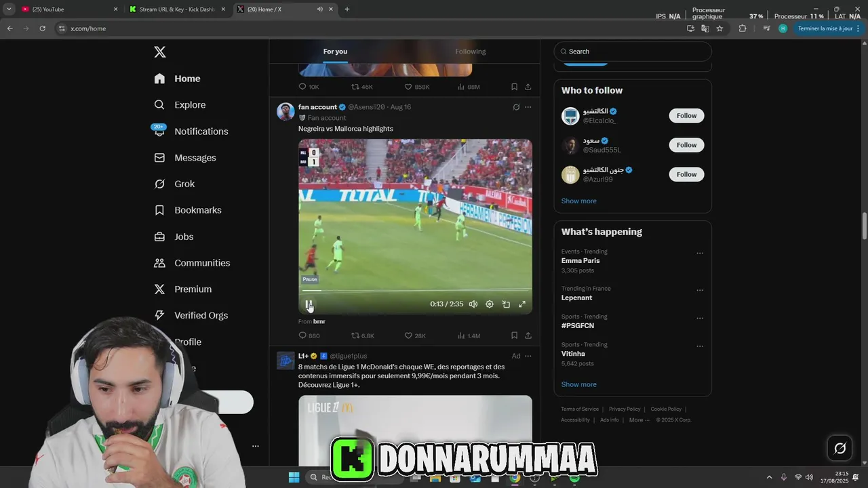The width and height of the screenshot is (868, 488).
Task: Follow @Elcalcio_ account
Action: pos(686,116)
